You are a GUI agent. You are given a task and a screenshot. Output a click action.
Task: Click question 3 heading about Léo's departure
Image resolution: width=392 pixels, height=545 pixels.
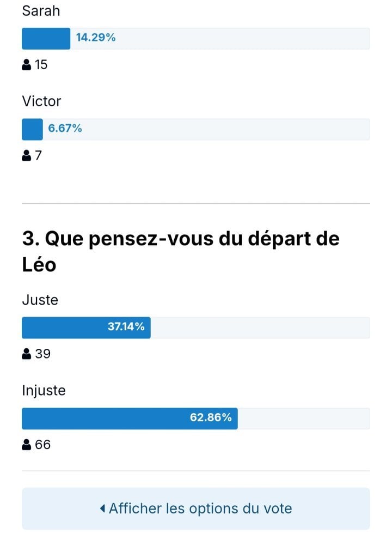[x=181, y=251]
